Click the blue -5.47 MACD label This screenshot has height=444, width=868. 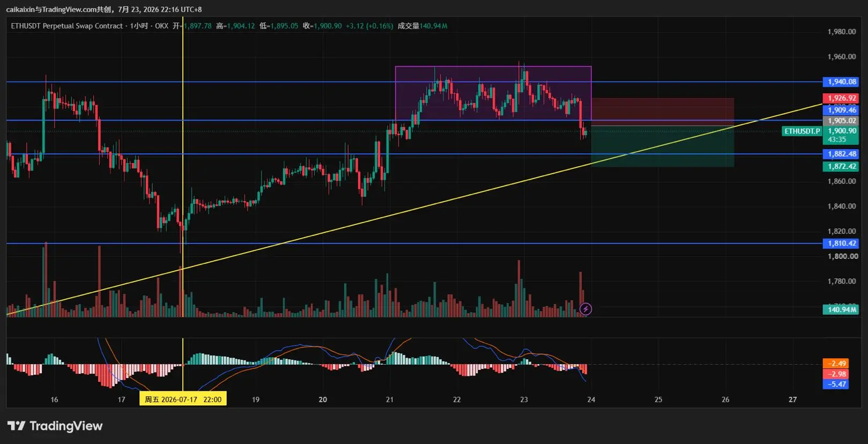836,384
